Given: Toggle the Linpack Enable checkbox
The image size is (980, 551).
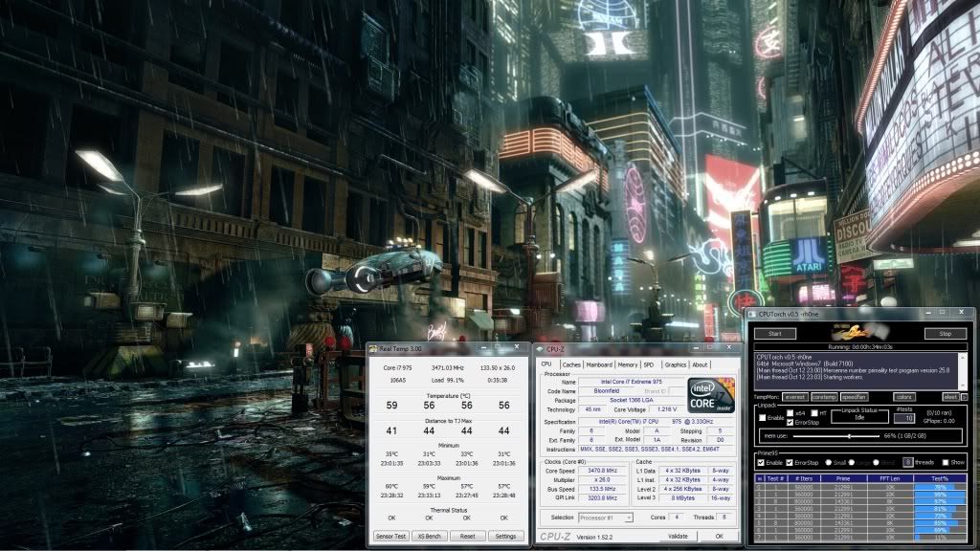Looking at the screenshot, I should click(763, 417).
